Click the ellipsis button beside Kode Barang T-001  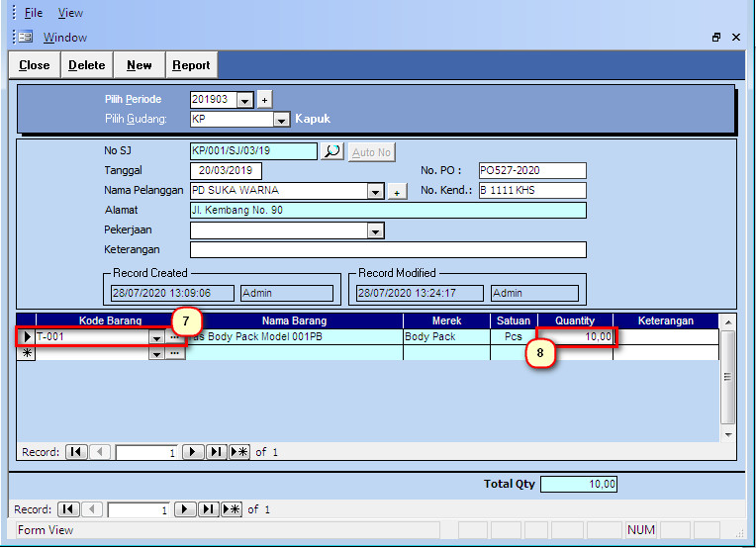click(175, 337)
